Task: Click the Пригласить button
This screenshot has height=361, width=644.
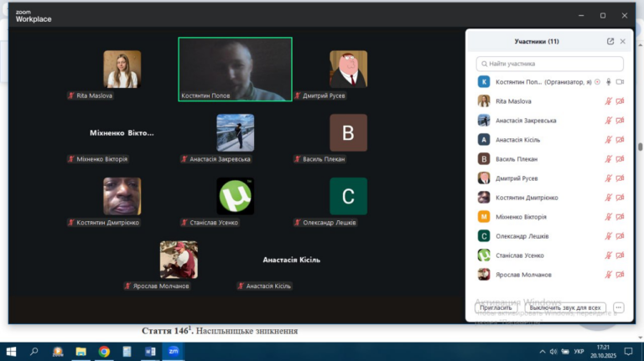Action: [496, 307]
